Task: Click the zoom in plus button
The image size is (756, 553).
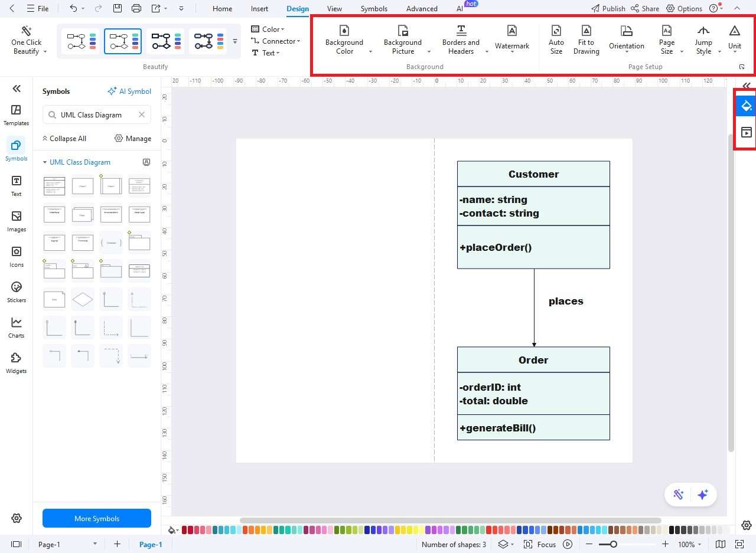Action: coord(665,544)
